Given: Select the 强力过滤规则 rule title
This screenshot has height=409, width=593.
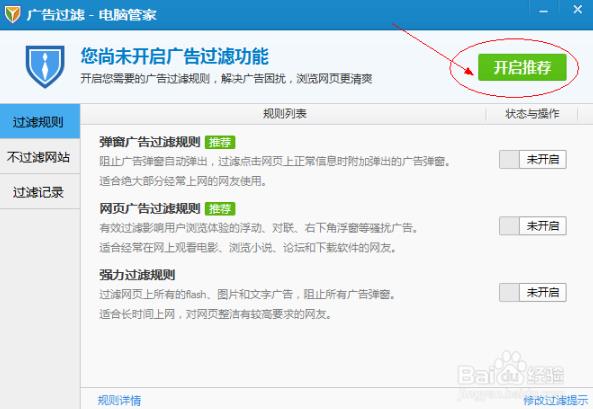Looking at the screenshot, I should pos(137,275).
